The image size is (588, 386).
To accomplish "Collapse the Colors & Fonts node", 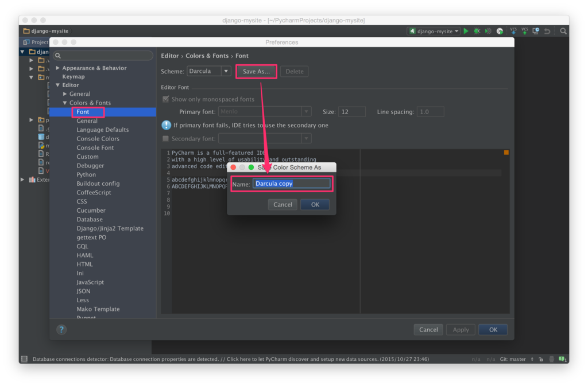I will (x=65, y=103).
